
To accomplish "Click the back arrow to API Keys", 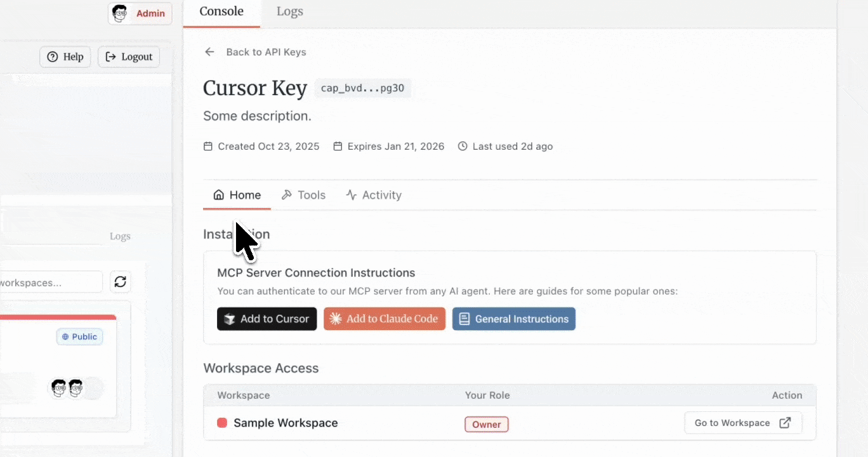I will (209, 52).
